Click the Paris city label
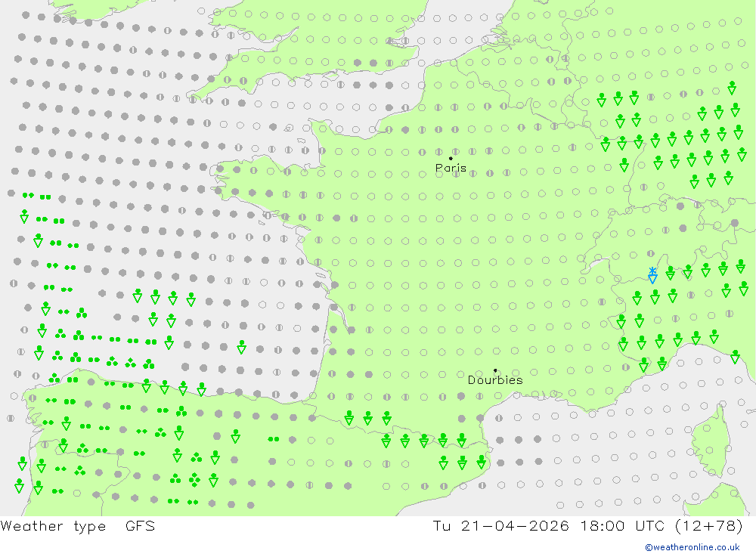 click(x=451, y=168)
